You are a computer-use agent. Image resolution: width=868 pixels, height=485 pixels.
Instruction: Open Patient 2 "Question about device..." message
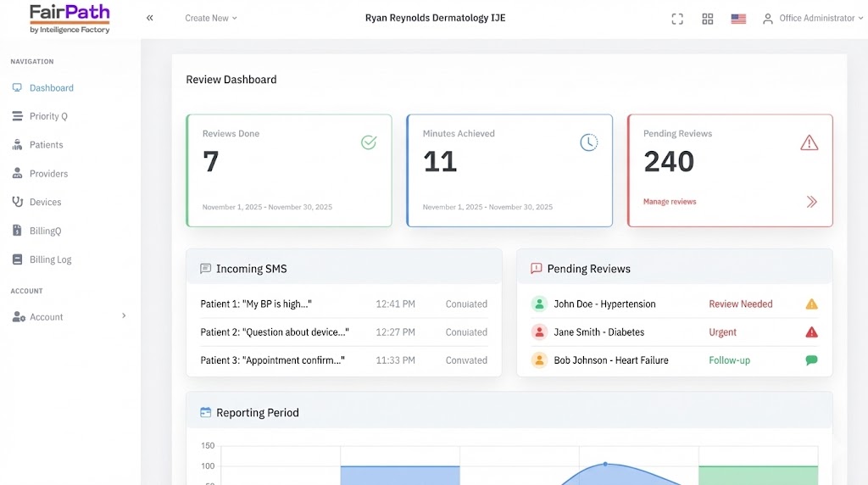275,332
